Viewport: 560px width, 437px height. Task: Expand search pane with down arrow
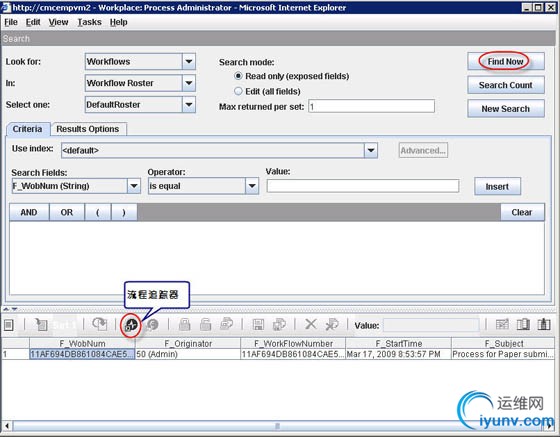(x=14, y=309)
